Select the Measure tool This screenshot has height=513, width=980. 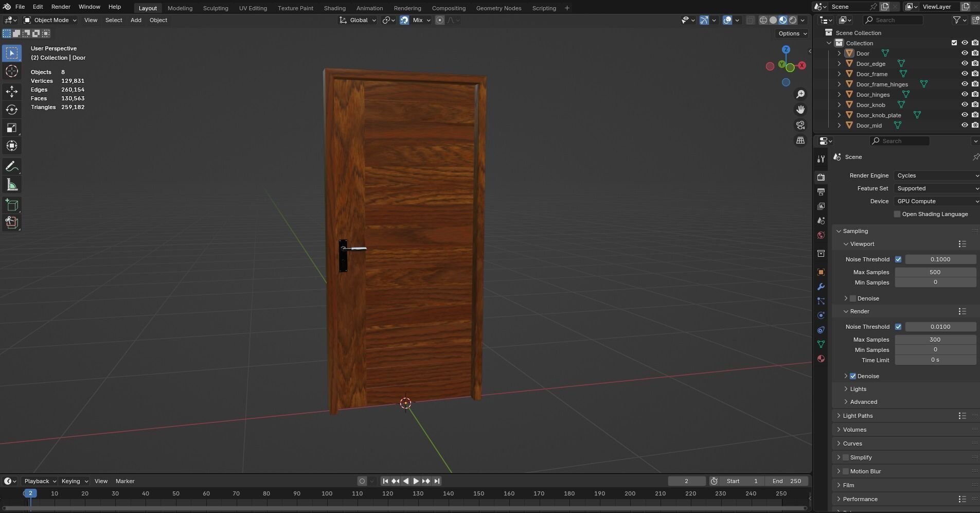12,185
